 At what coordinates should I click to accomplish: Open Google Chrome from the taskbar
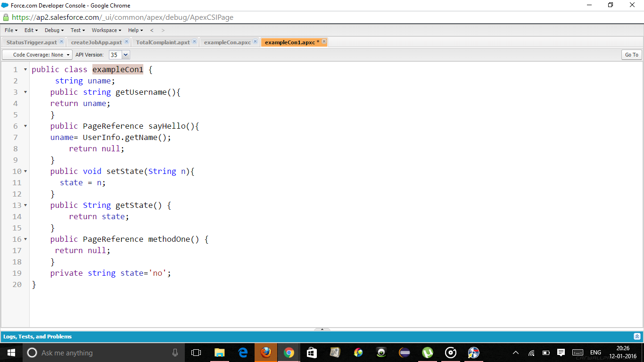[x=289, y=353]
